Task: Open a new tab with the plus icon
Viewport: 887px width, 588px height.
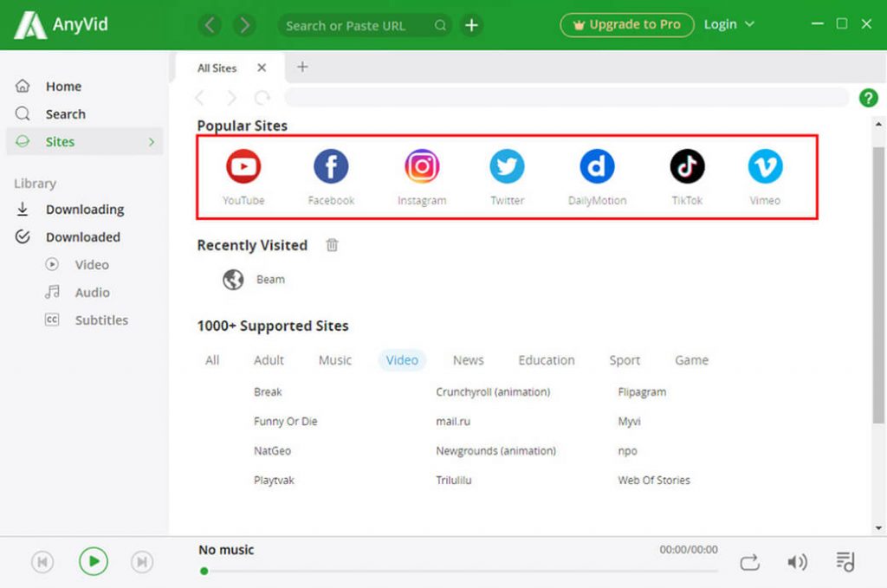Action: click(302, 67)
